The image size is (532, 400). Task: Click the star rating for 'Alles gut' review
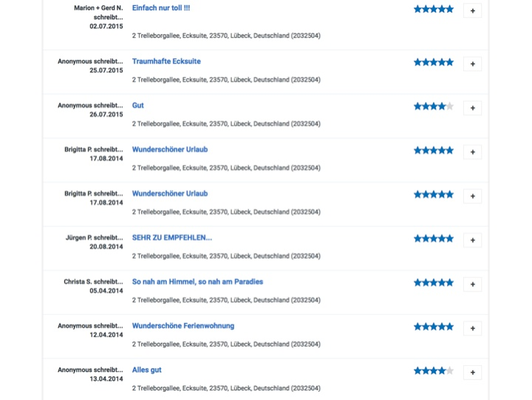pyautogui.click(x=434, y=370)
